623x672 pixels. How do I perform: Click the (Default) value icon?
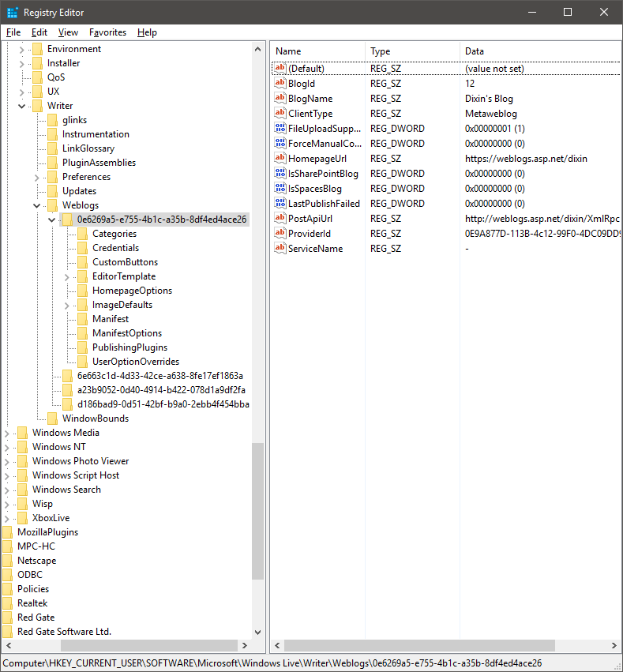pyautogui.click(x=280, y=68)
